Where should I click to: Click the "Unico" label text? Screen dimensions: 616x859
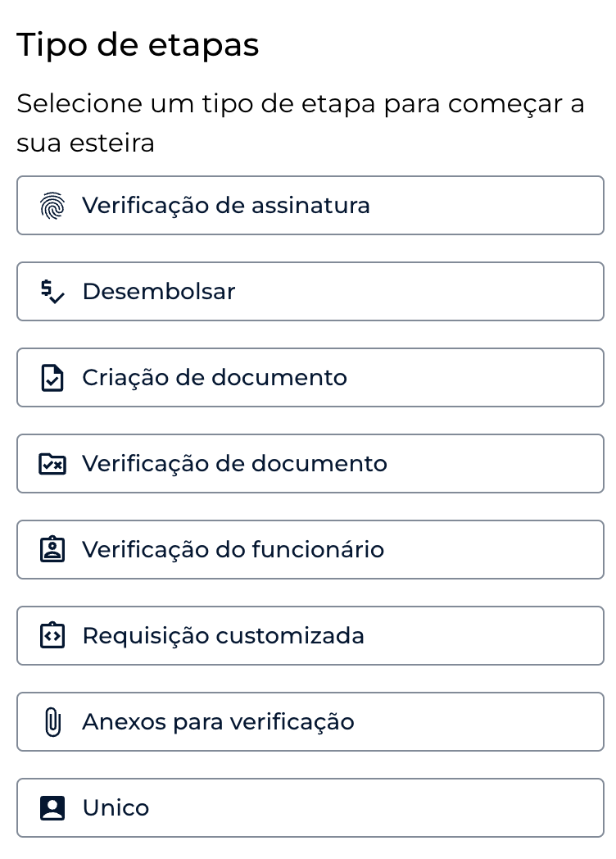click(x=115, y=808)
